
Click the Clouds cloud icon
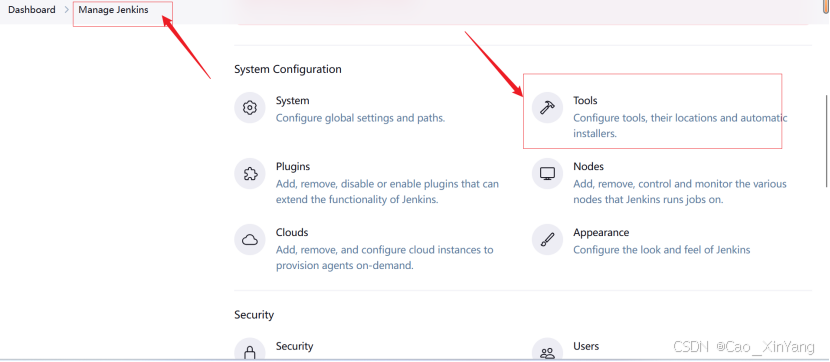click(249, 240)
